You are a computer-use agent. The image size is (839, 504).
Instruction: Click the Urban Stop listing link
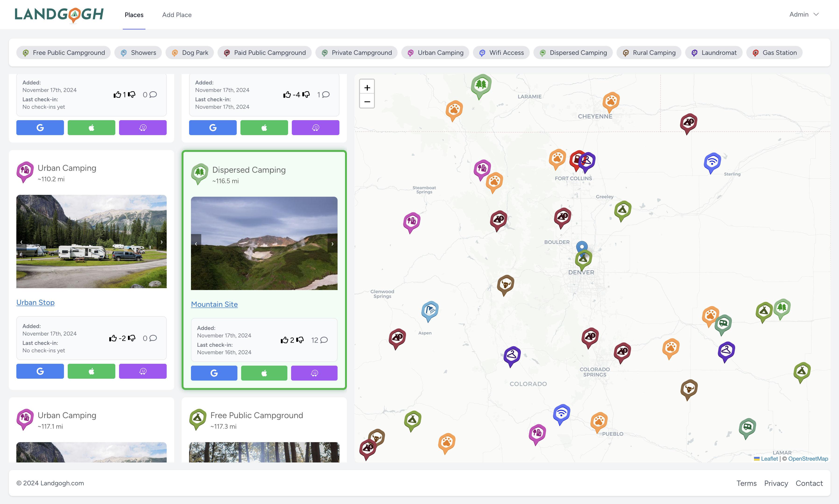click(x=35, y=302)
